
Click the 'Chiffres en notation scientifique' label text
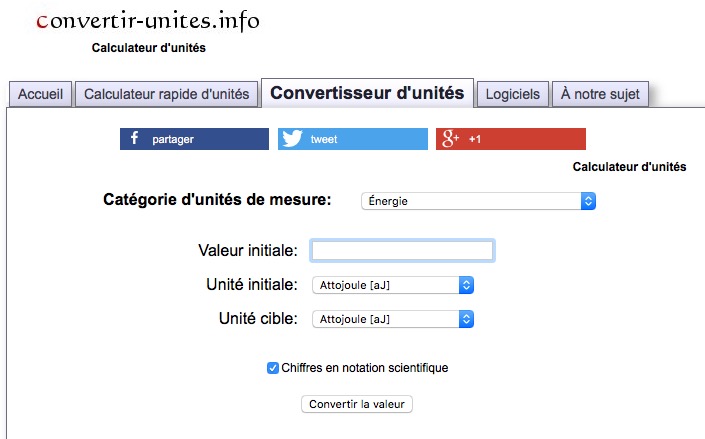click(365, 368)
